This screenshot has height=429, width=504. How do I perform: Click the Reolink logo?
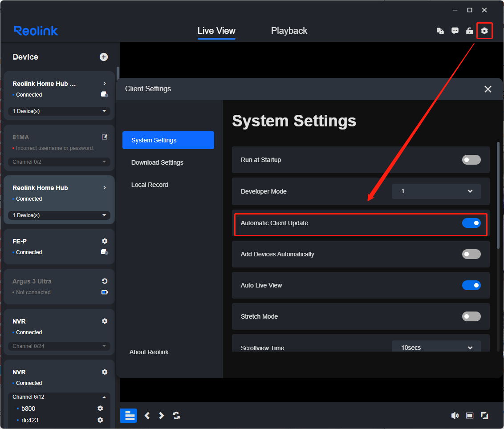[36, 31]
